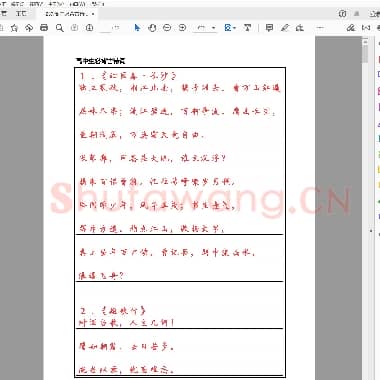This screenshot has height=380, width=380.
Task: Add a sticky note comment
Action: pos(269,28)
